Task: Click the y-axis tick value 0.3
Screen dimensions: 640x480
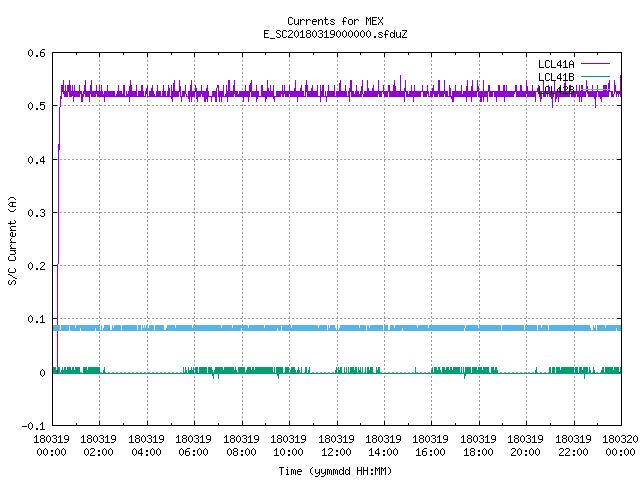Action: tap(36, 213)
